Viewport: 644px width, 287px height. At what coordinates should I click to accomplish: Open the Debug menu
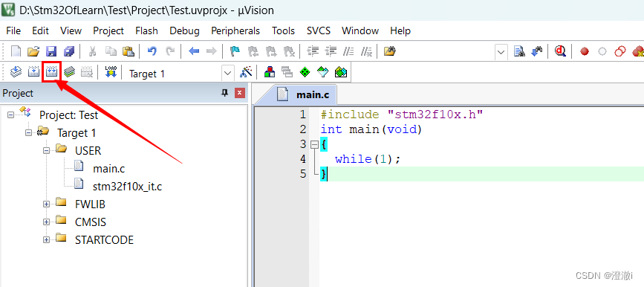coord(184,30)
